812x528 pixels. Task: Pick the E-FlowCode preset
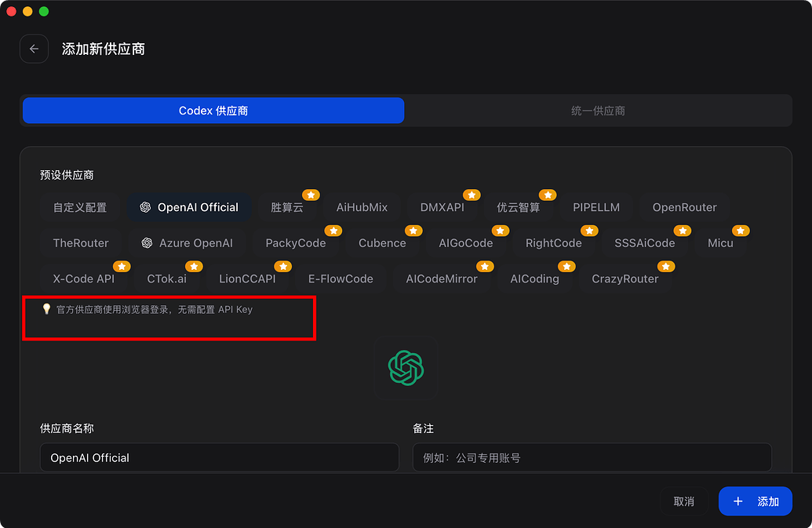(340, 279)
